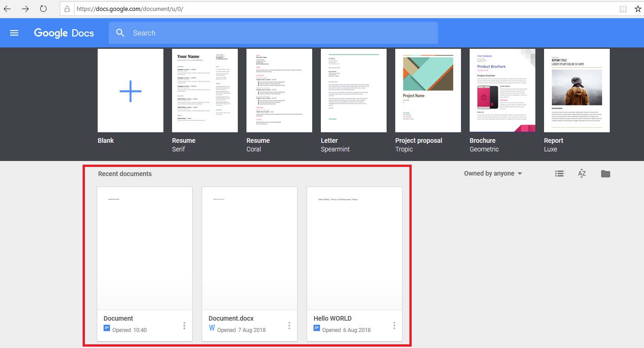Open the options menu for Document.docx
The height and width of the screenshot is (348, 644).
click(289, 326)
